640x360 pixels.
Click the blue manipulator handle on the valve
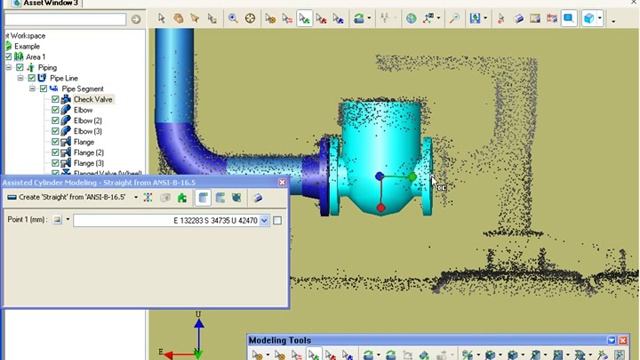tap(380, 176)
